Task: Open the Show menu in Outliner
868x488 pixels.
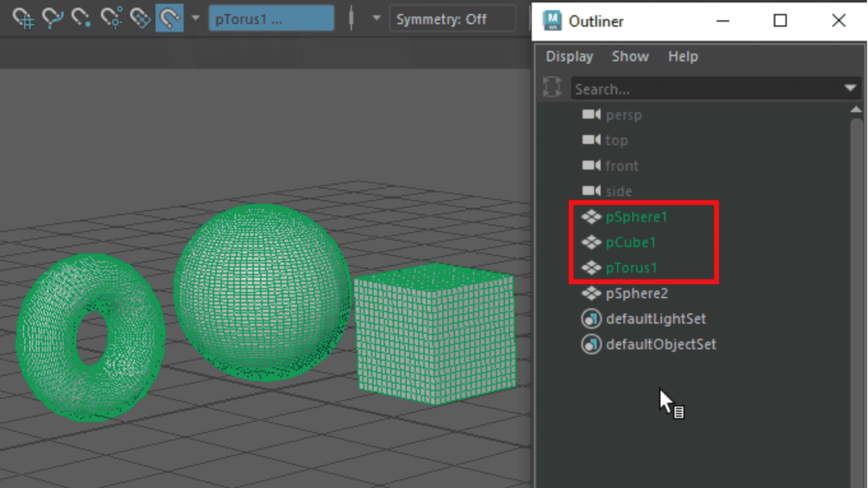Action: click(x=631, y=57)
